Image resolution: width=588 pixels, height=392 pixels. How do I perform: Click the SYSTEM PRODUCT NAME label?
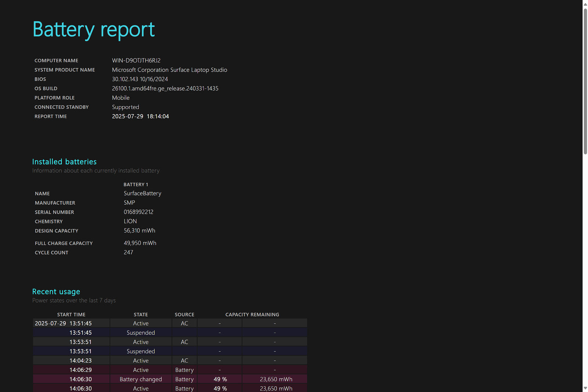[x=65, y=70]
